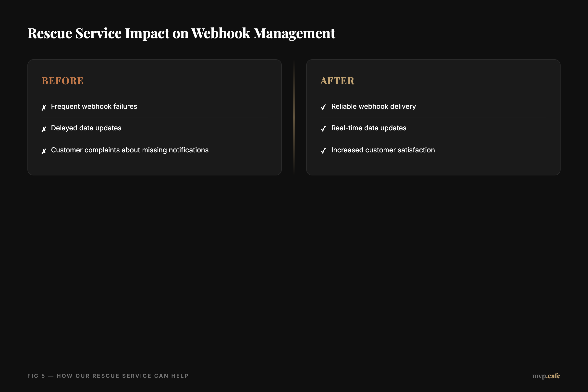Click the AFTER heading
588x392 pixels.
coord(337,81)
